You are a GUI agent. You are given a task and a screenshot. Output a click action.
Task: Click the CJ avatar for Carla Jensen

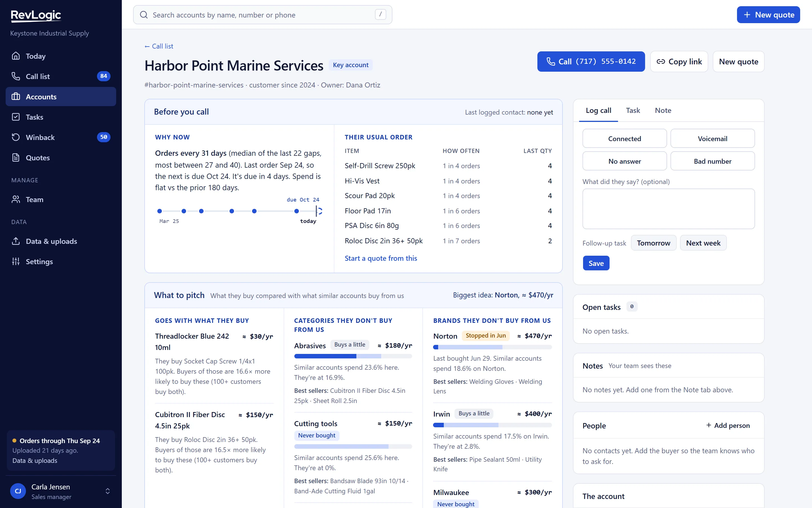[x=18, y=491]
